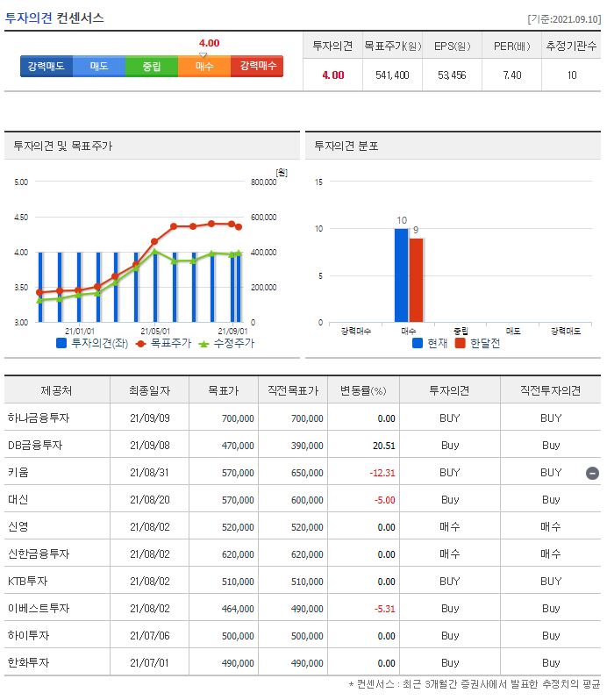Viewport: 607px width, 700px height.
Task: Click the blue bar labeled 10
Action: click(401, 275)
